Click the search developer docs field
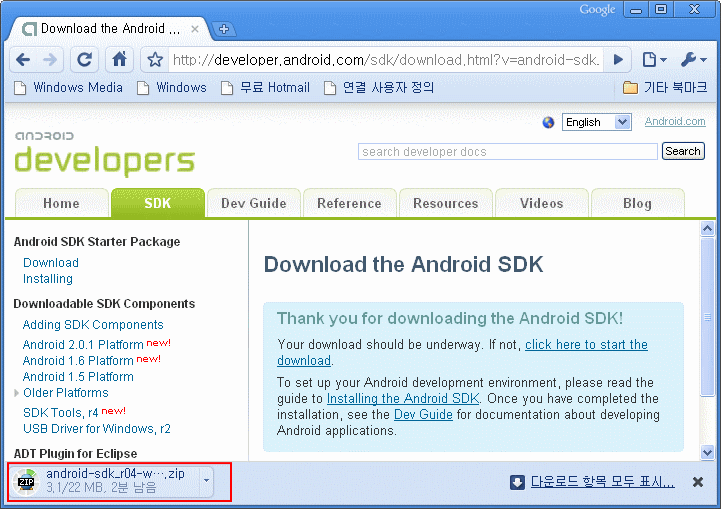Screen dimensions: 721x509 pyautogui.click(x=508, y=152)
